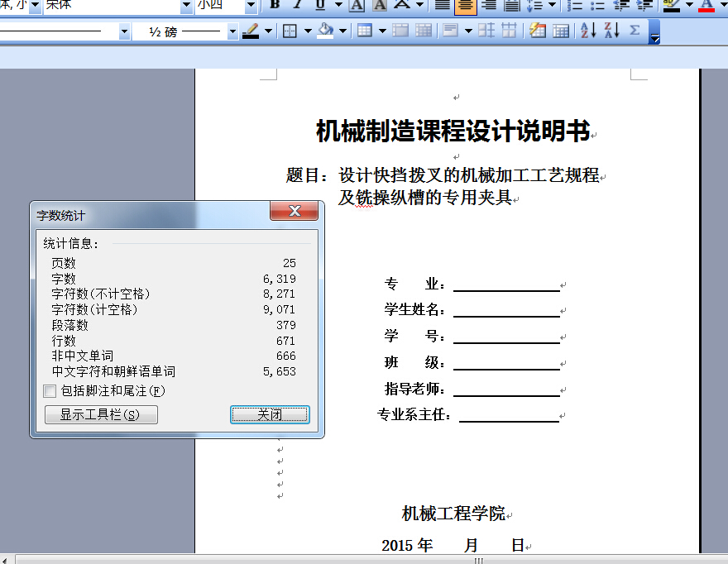Apply character border icon

tap(357, 5)
